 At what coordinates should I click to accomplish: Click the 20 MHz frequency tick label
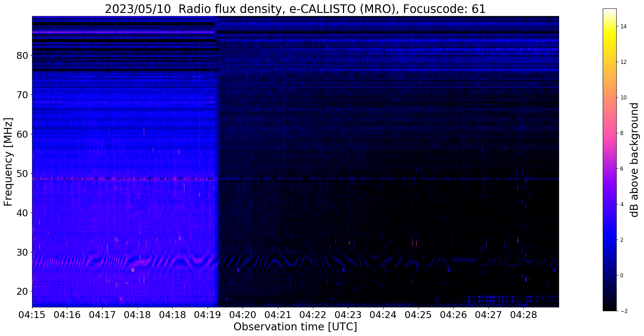22,292
